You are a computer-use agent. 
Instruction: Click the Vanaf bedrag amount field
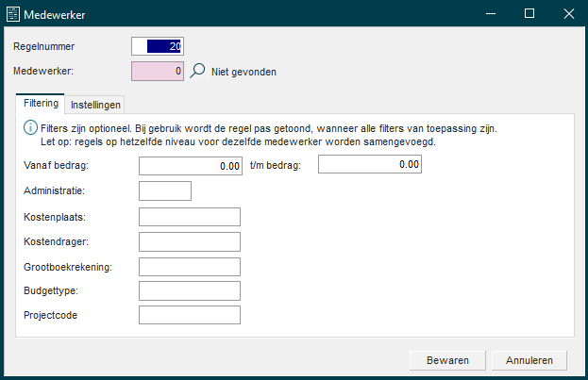pyautogui.click(x=191, y=166)
